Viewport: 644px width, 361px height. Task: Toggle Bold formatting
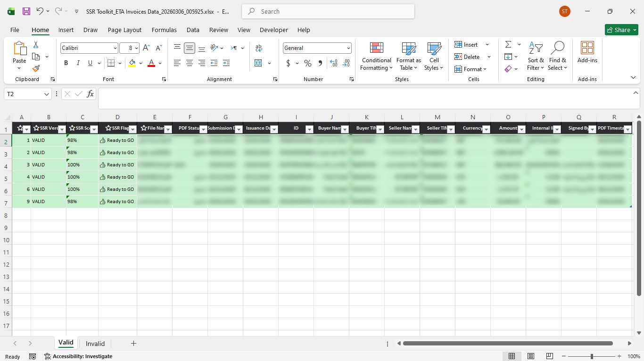[66, 63]
